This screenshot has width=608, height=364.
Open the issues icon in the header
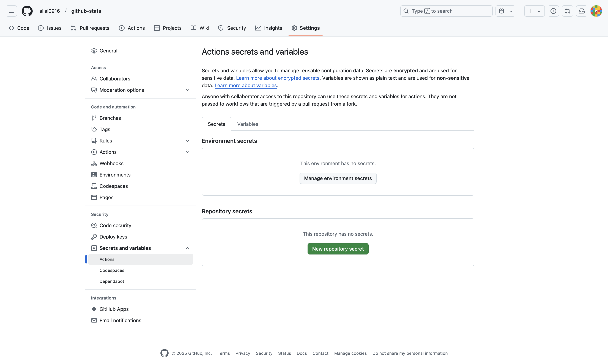[x=553, y=11]
